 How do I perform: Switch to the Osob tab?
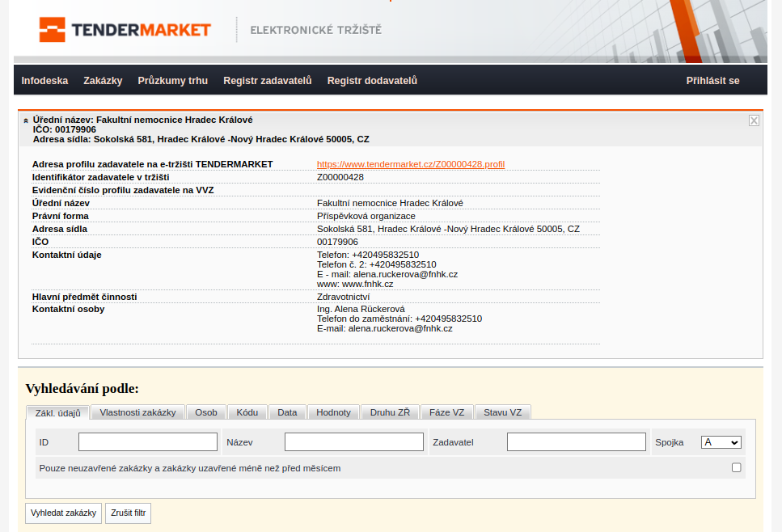pyautogui.click(x=206, y=412)
